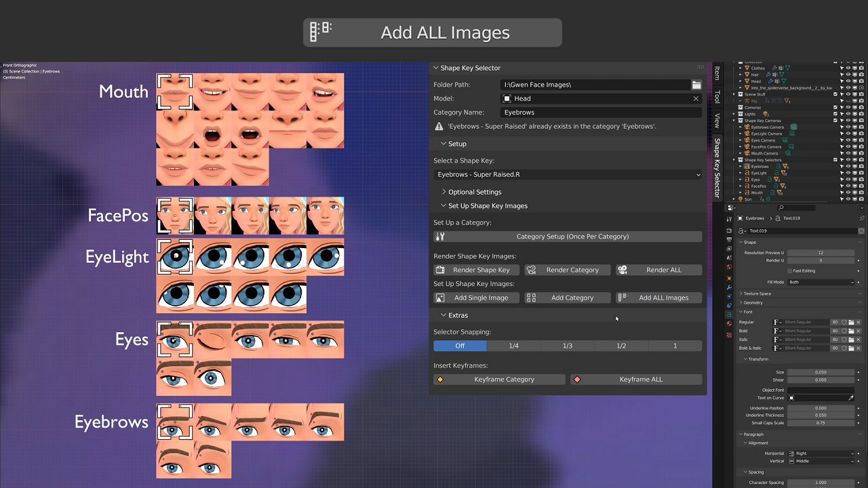
Task: Switch to the Tool sidebar tab
Action: click(717, 97)
